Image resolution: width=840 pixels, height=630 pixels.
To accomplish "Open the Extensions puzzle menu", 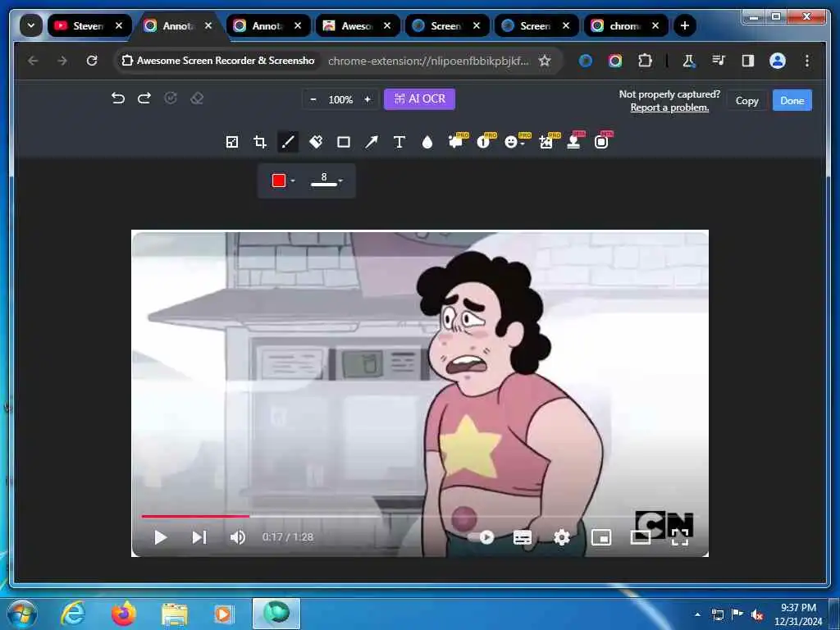I will coord(645,61).
